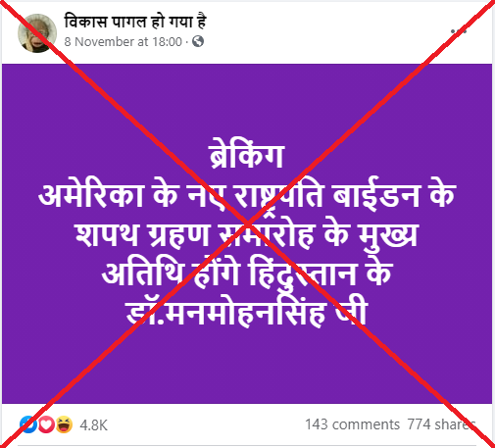Click the globe public audience icon
This screenshot has width=495, height=448.
click(x=198, y=41)
